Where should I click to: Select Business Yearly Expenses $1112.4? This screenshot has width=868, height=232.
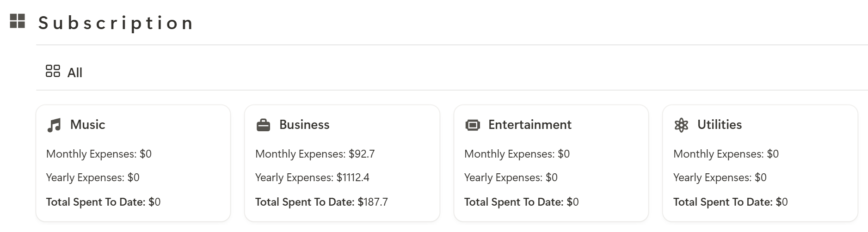tap(312, 177)
